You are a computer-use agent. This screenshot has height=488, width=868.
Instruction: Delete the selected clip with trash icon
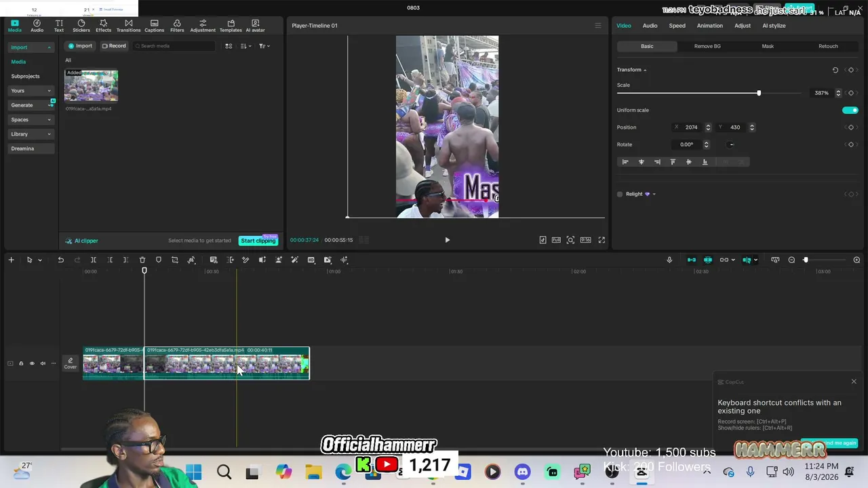(142, 260)
